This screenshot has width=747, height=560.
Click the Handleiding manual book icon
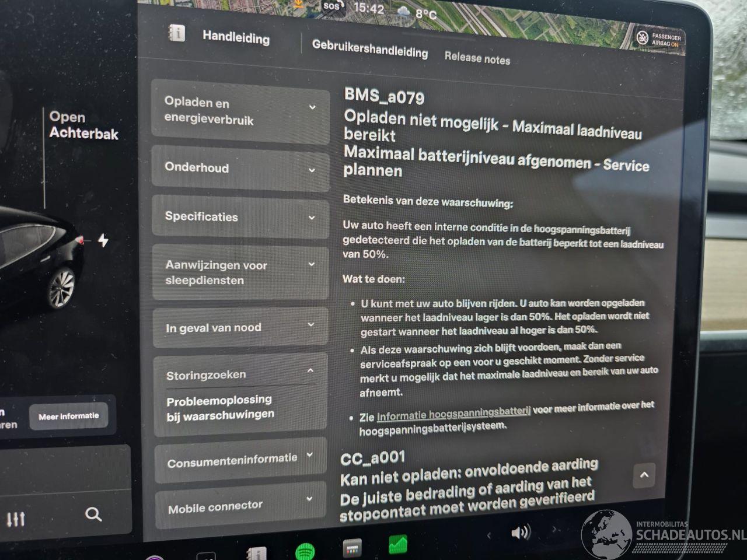pyautogui.click(x=176, y=33)
